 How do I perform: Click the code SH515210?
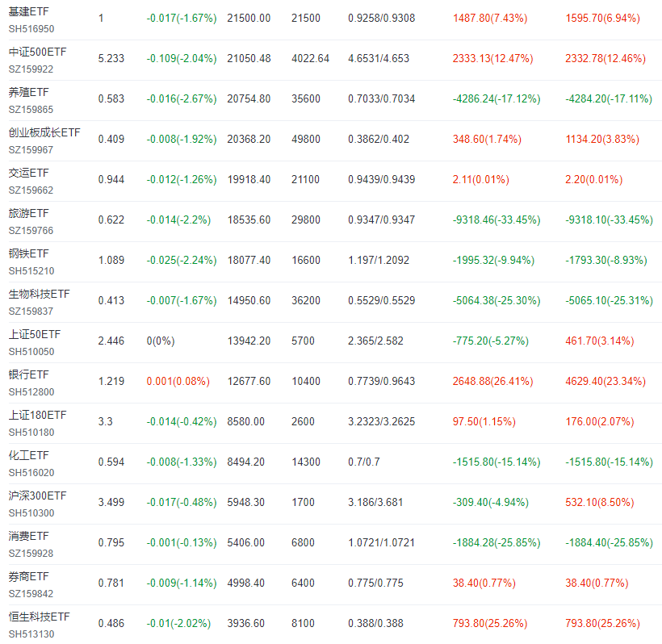pos(31,271)
